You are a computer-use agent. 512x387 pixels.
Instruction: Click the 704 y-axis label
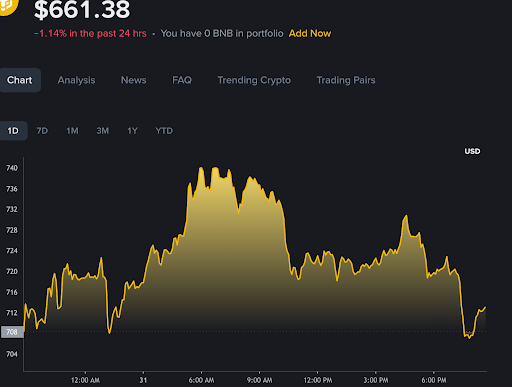tap(12, 354)
